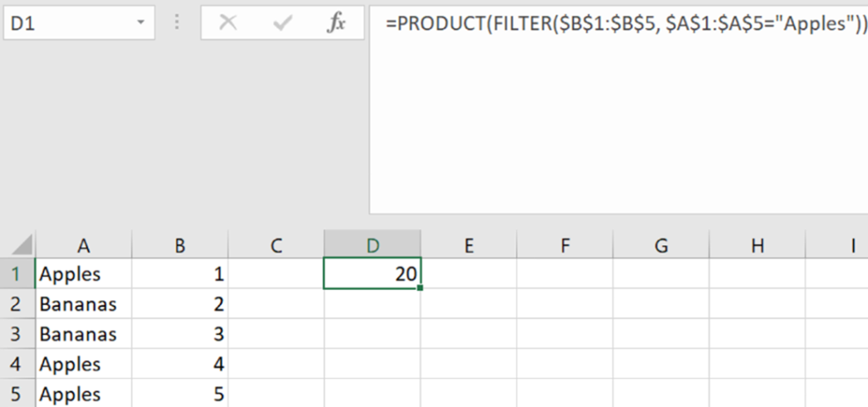Select column G header
The height and width of the screenshot is (407, 868).
click(661, 246)
